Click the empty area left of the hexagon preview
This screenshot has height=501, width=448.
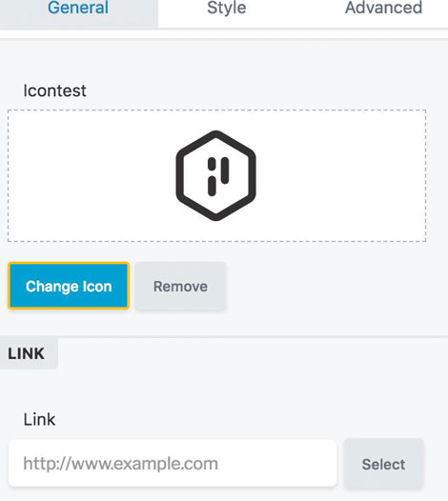click(92, 176)
